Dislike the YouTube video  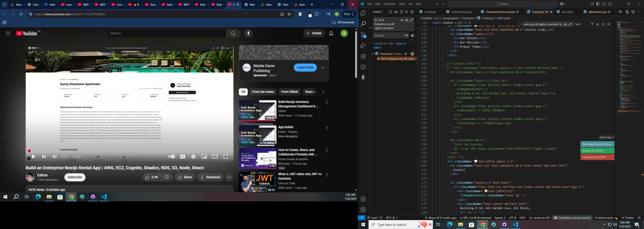pos(167,178)
